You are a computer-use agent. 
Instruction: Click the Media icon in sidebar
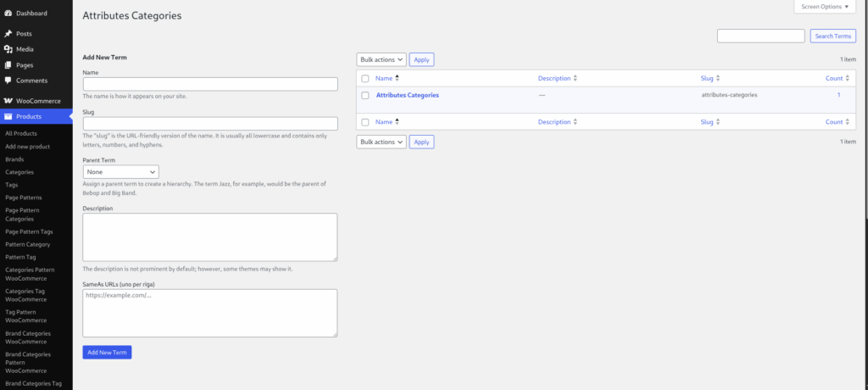tap(8, 49)
